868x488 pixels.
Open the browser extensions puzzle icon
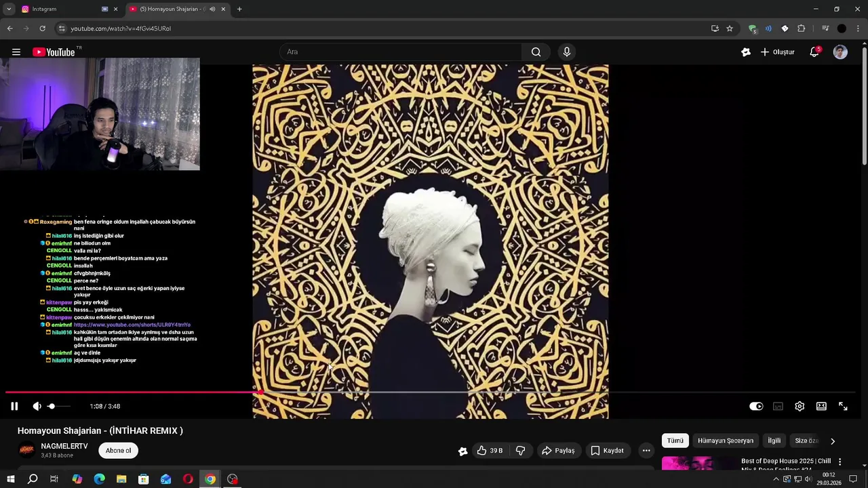(801, 28)
